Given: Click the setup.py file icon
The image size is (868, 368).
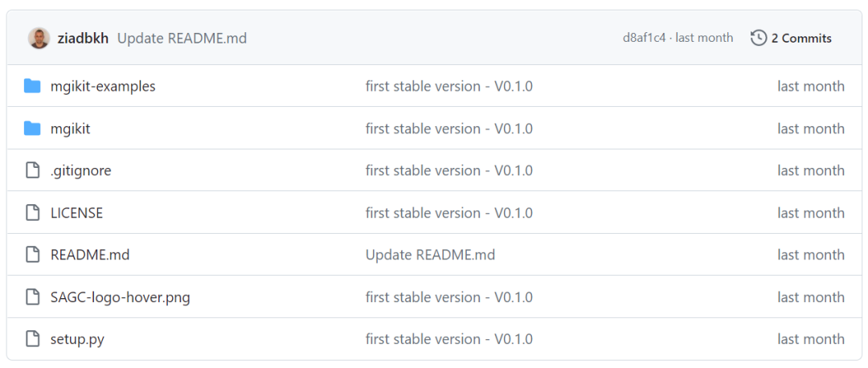Looking at the screenshot, I should [x=32, y=339].
